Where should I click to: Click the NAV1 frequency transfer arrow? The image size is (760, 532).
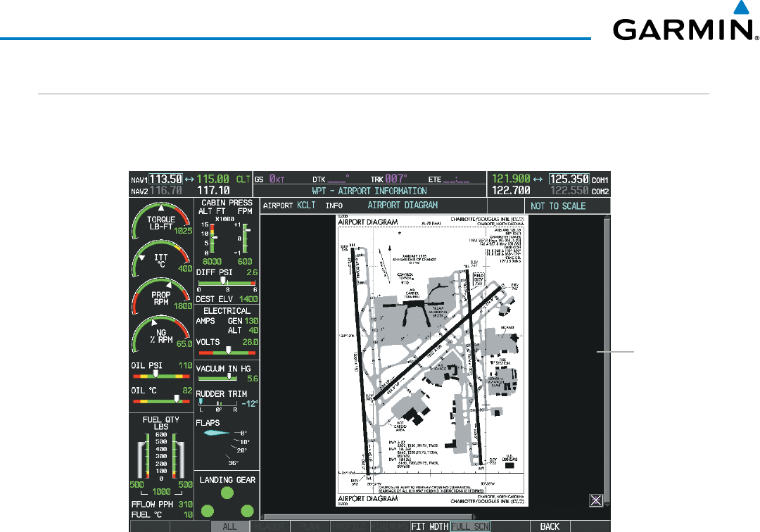[x=189, y=179]
